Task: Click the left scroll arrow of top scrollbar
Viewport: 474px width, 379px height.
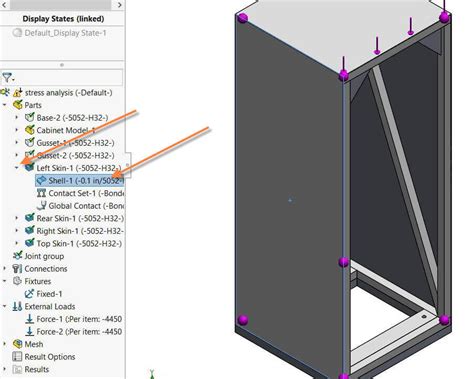Action: coord(4,5)
